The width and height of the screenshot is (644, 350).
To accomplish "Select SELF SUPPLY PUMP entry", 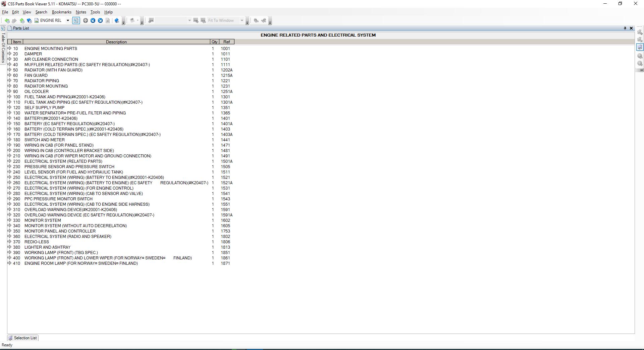I will coord(44,108).
